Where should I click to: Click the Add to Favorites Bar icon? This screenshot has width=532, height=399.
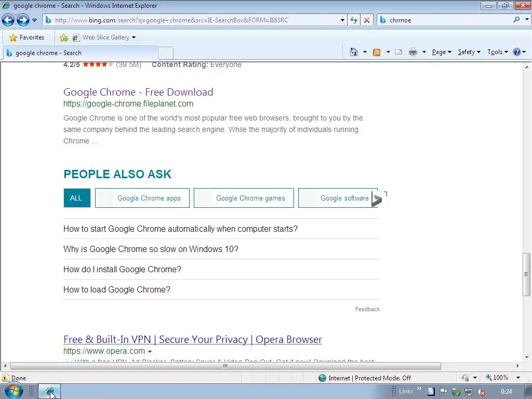click(x=63, y=37)
